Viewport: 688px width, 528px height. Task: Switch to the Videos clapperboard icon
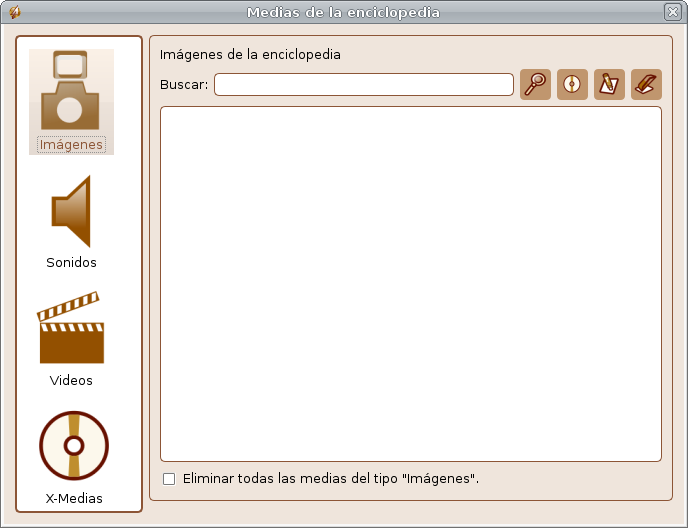coord(71,329)
